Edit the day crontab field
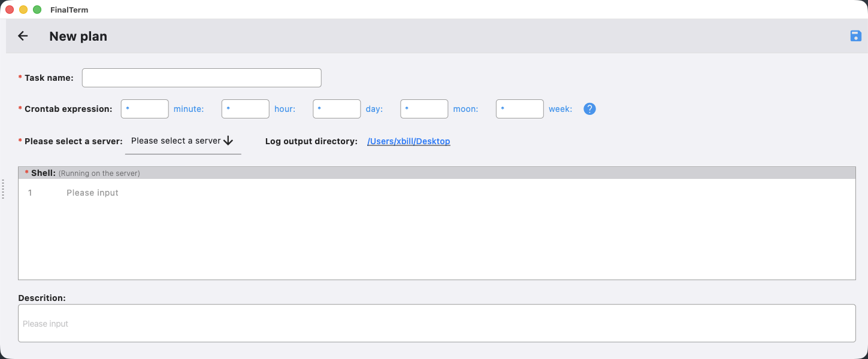Screen dimensions: 868x359 (337, 109)
